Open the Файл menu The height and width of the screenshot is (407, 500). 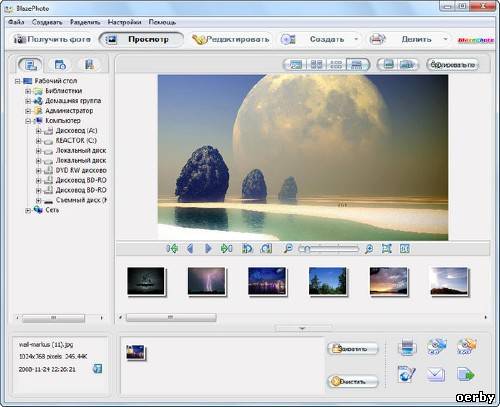click(16, 22)
